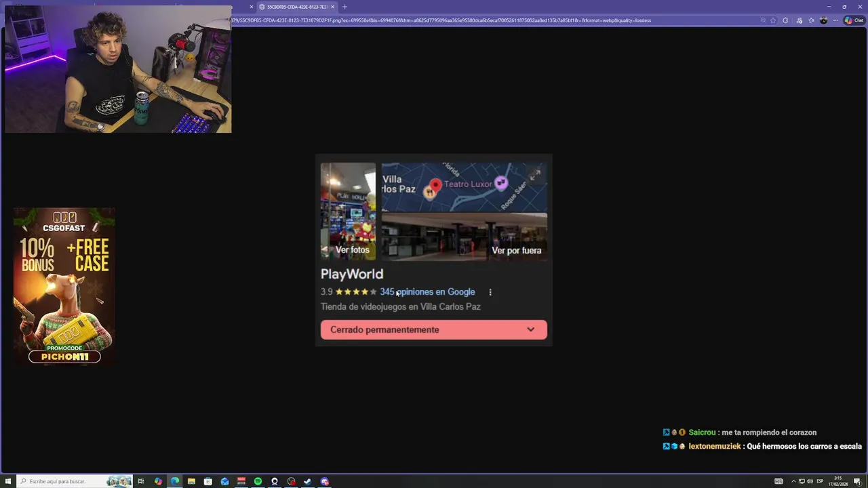Open 345 opiniones en Google link

coord(427,292)
